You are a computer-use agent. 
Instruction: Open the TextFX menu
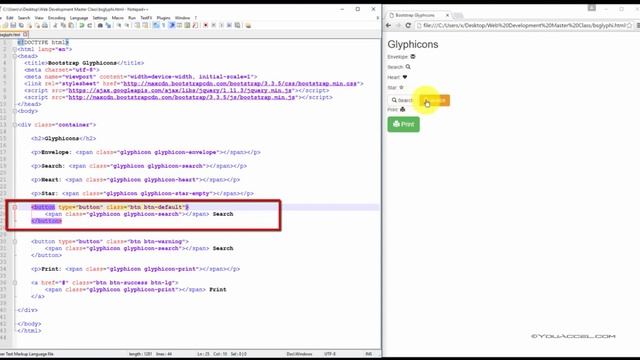point(146,18)
